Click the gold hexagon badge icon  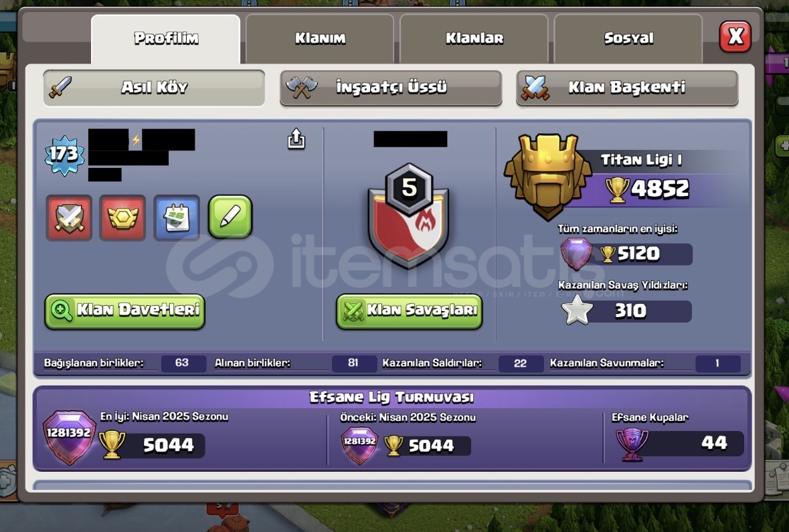click(x=122, y=218)
